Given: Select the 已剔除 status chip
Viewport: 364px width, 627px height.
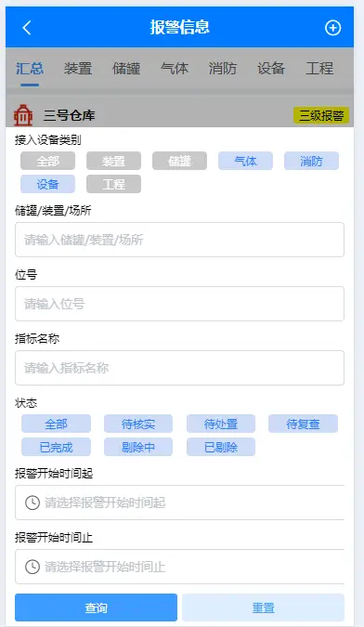Looking at the screenshot, I should 221,447.
